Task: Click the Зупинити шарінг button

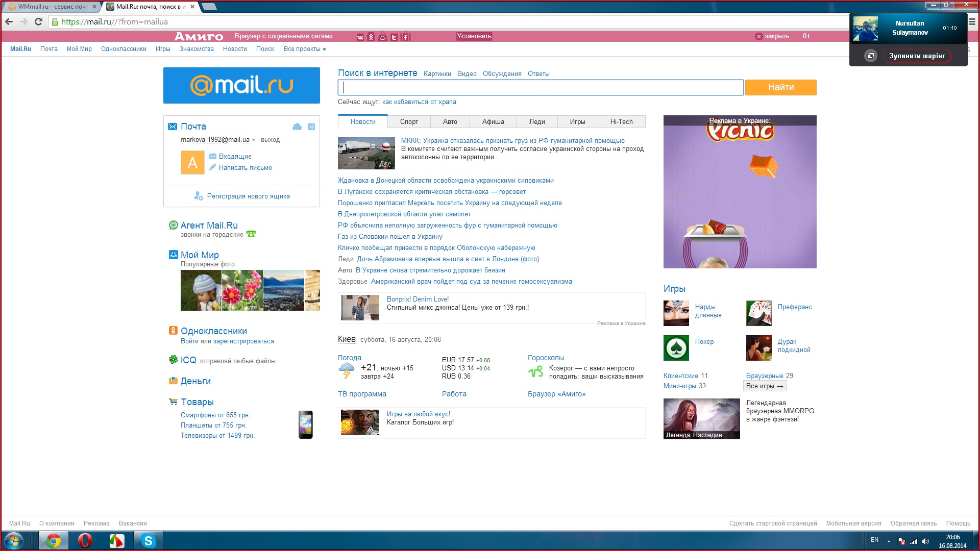Action: tap(917, 56)
